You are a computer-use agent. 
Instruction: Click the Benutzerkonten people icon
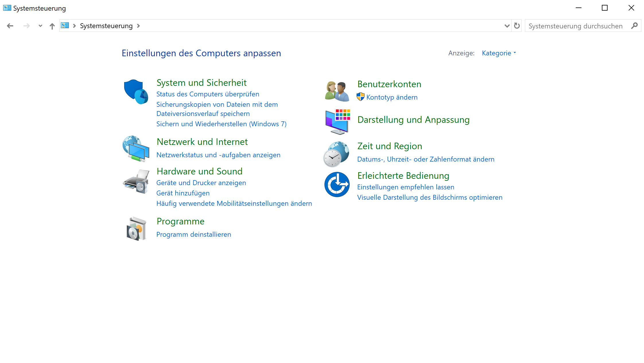(337, 91)
